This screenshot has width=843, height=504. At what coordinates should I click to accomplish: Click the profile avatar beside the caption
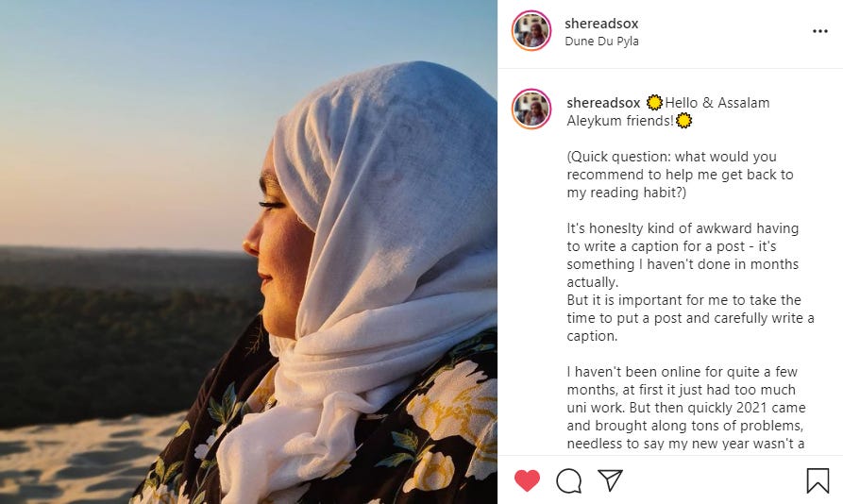click(531, 109)
